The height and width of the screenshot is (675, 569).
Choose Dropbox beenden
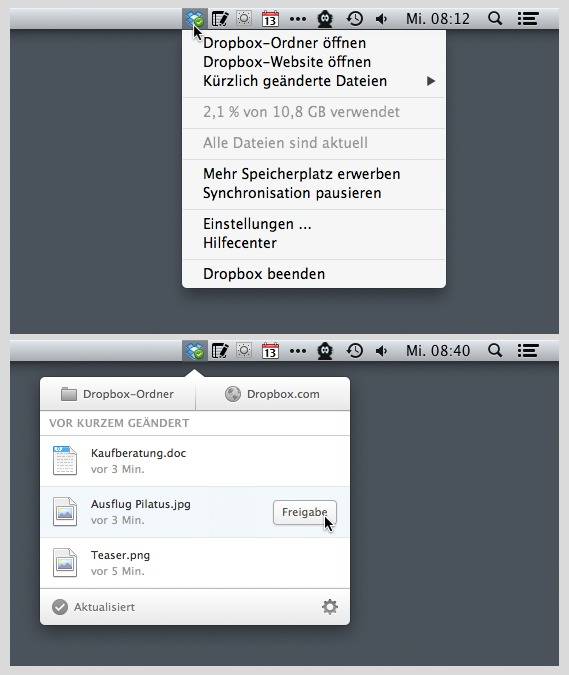[314, 274]
